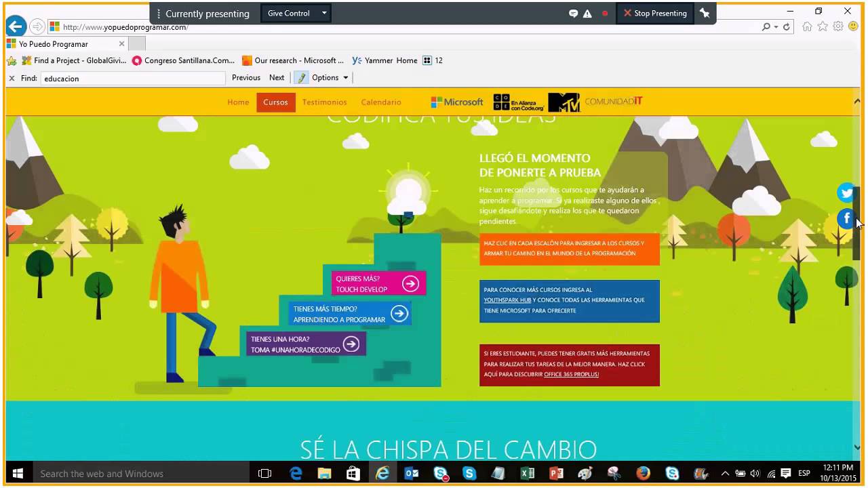
Task: Go back with browser back arrow
Action: (x=16, y=26)
